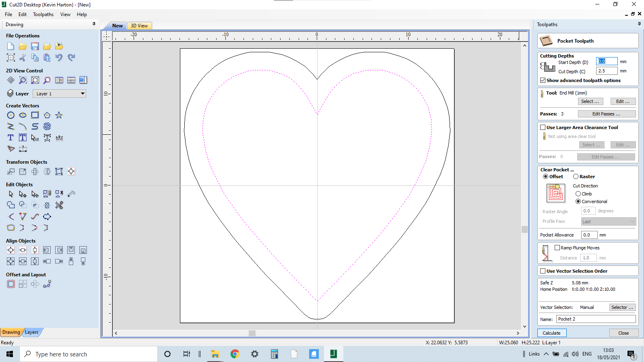Image resolution: width=644 pixels, height=362 pixels.
Task: Select the Pan view tool
Action: click(x=11, y=80)
